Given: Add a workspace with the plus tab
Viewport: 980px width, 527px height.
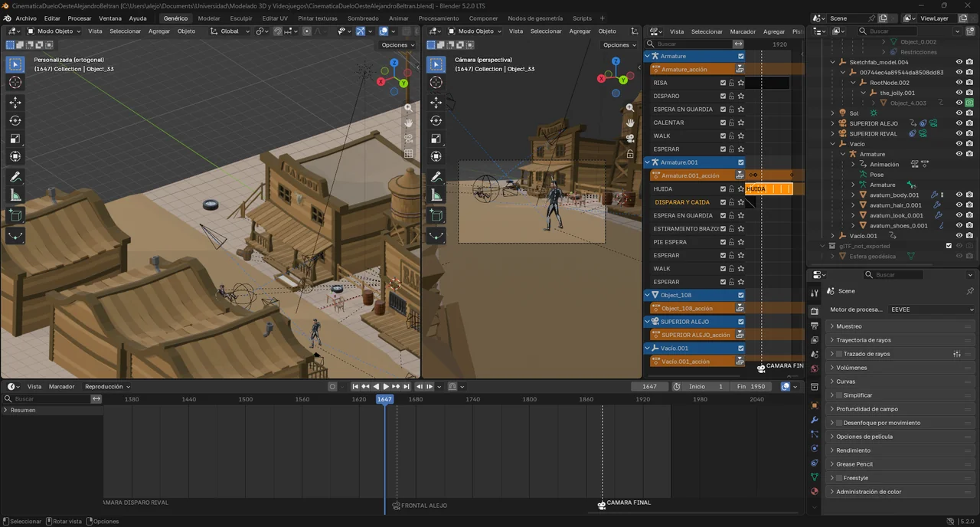Looking at the screenshot, I should coord(602,18).
